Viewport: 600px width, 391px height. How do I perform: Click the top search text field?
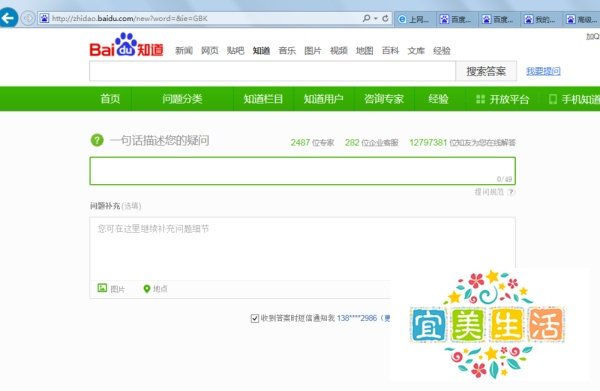click(x=272, y=71)
